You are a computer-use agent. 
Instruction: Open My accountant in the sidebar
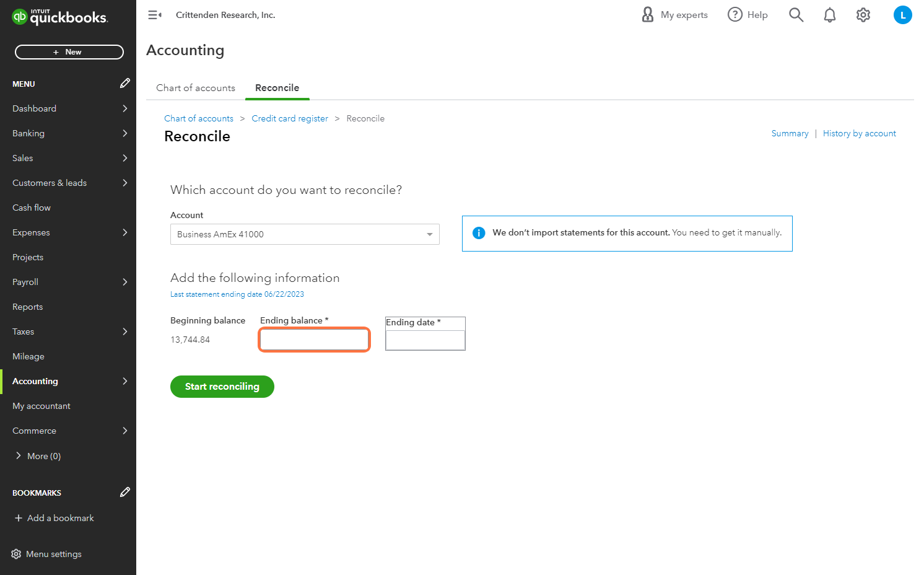[41, 406]
